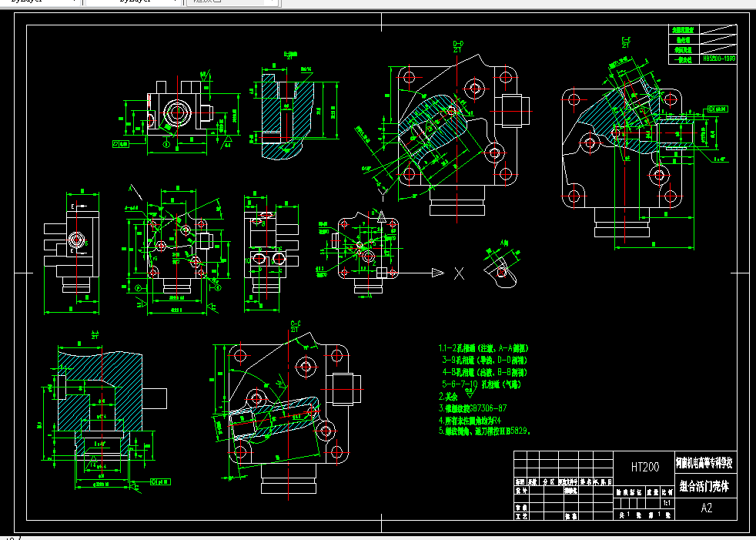The image size is (756, 540).
Task: Select the B-B view label in upper left
Action: coord(289,54)
